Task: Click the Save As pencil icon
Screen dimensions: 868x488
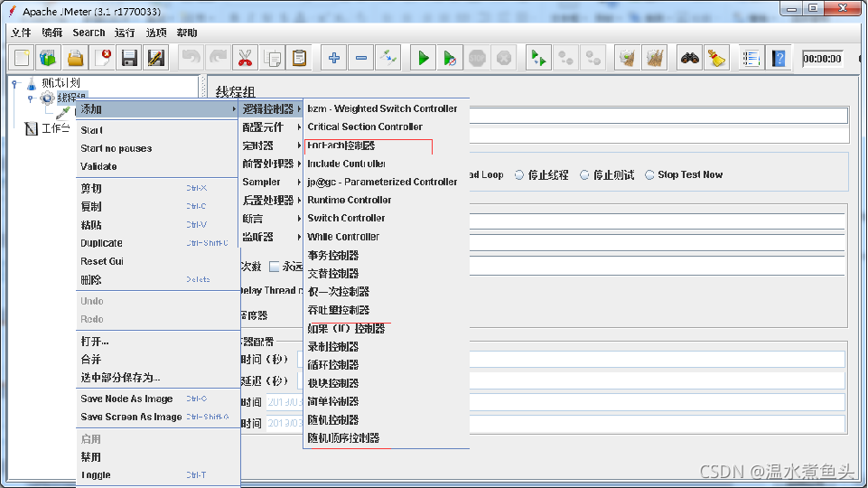Action: 156,58
